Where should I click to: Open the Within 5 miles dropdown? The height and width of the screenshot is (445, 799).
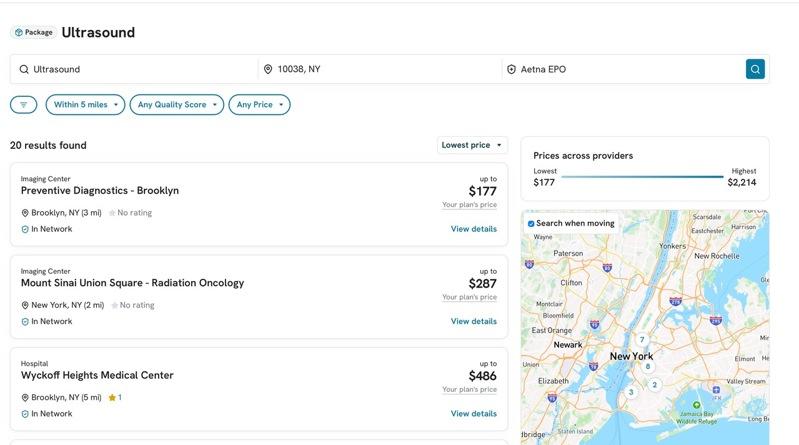(85, 105)
